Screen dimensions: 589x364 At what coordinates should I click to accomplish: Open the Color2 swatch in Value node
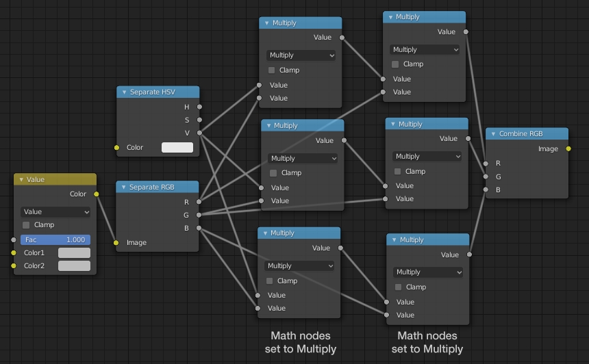coord(74,265)
